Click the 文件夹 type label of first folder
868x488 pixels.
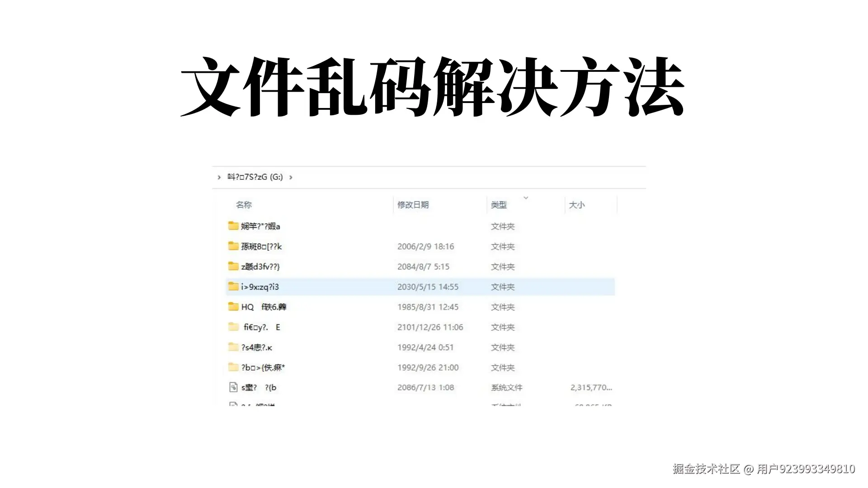point(503,226)
